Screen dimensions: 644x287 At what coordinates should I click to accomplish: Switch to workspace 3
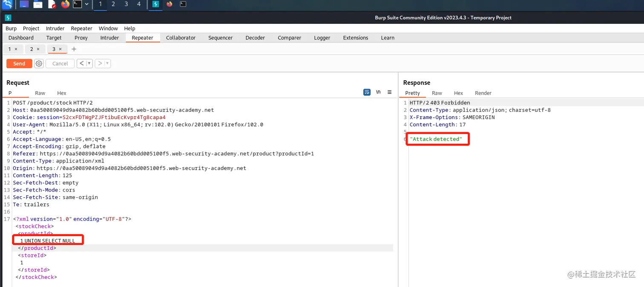click(126, 4)
